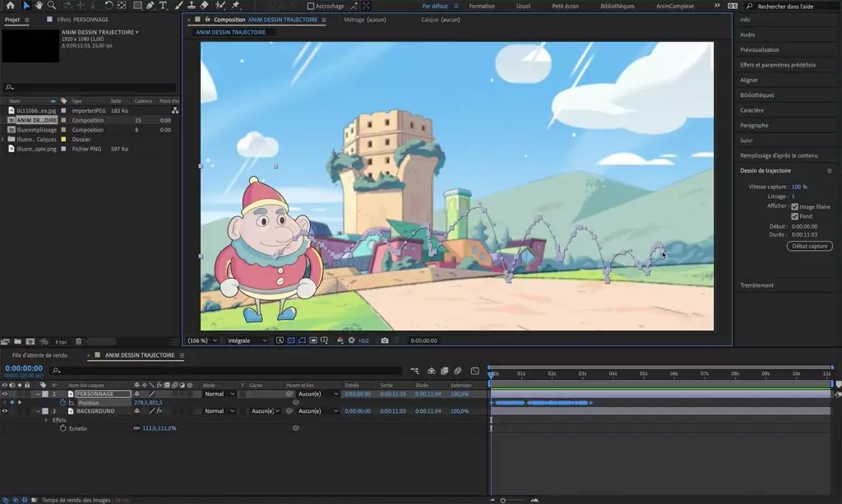Open the composition mini-flowchart icon in timeline
The image size is (842, 504).
pyautogui.click(x=414, y=370)
